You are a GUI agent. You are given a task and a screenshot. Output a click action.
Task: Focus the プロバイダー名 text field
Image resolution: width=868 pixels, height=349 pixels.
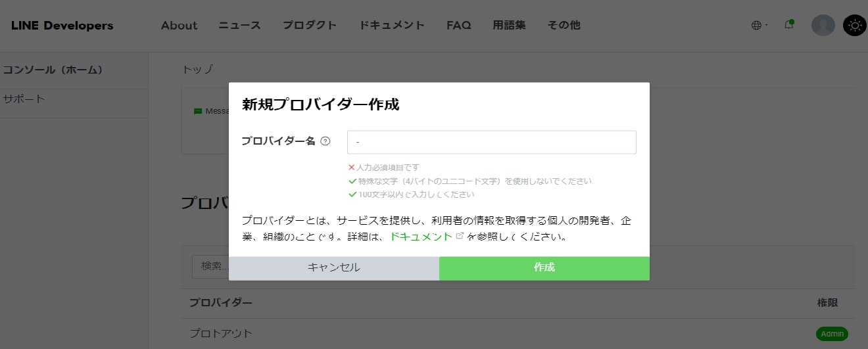coord(491,142)
